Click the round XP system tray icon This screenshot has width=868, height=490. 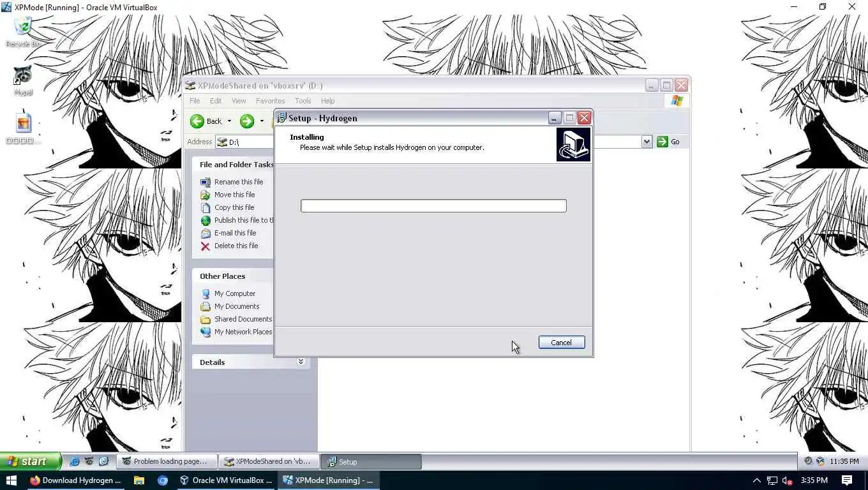808,461
